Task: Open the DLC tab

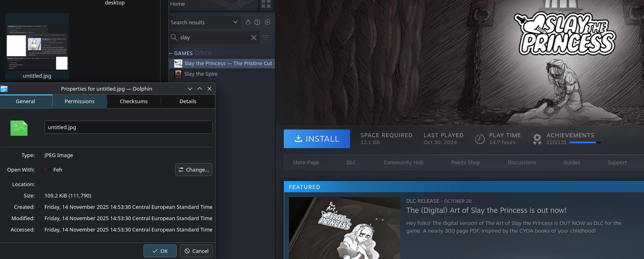Action: click(x=351, y=163)
